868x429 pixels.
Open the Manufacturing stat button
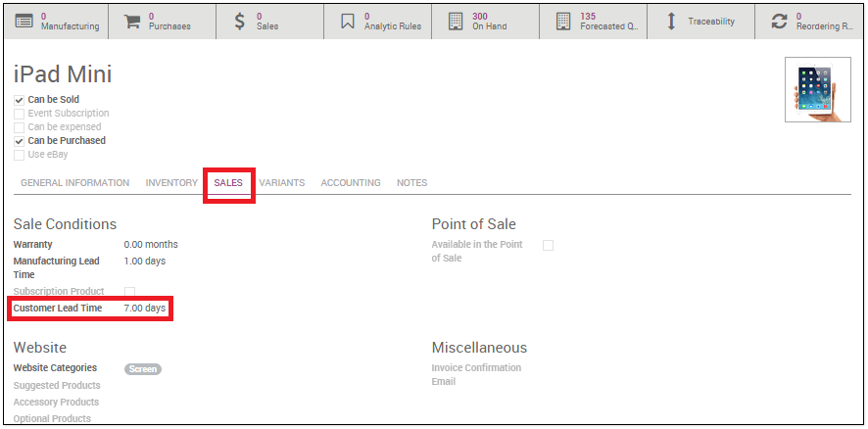(x=57, y=23)
